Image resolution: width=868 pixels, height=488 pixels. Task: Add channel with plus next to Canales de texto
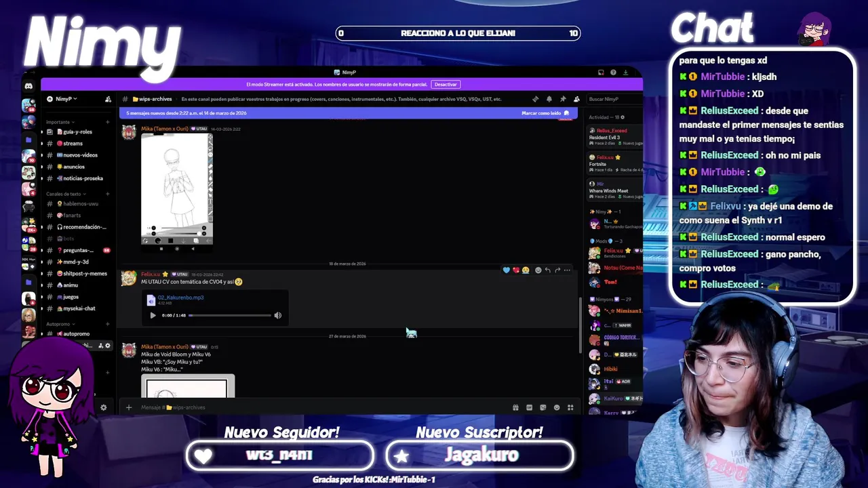tap(107, 194)
